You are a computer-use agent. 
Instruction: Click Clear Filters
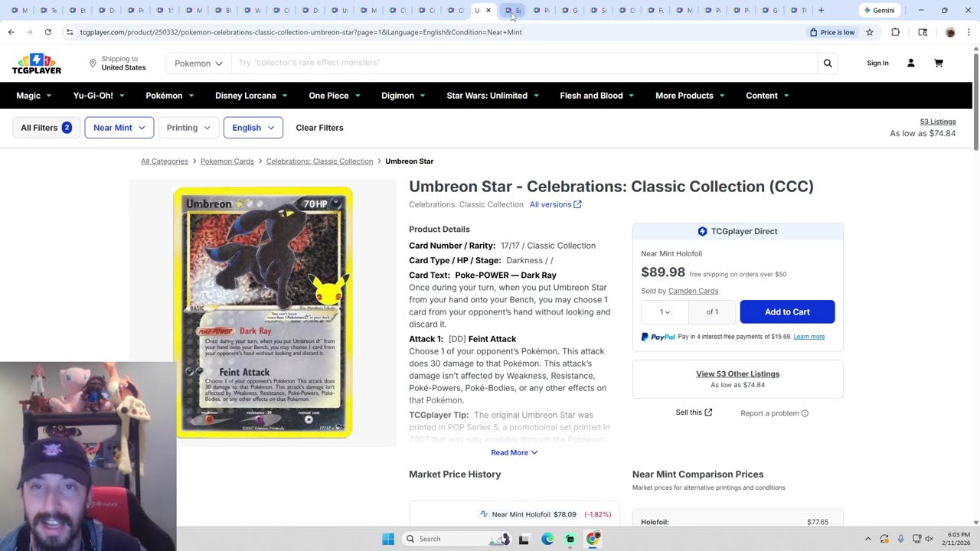[x=319, y=128]
